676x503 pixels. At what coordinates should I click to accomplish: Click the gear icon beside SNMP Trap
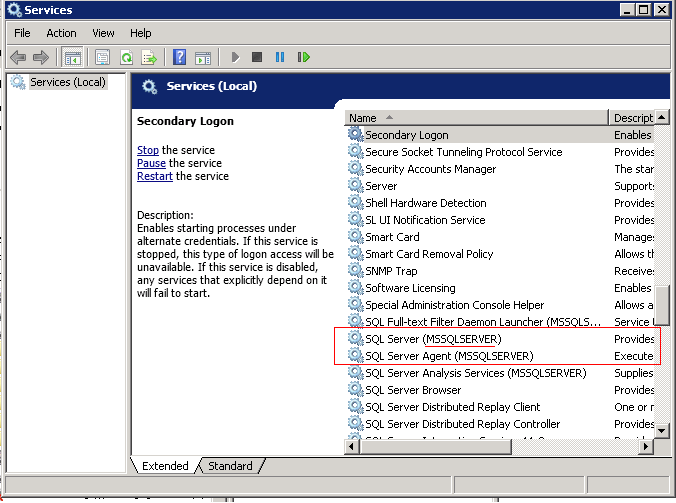pos(355,271)
